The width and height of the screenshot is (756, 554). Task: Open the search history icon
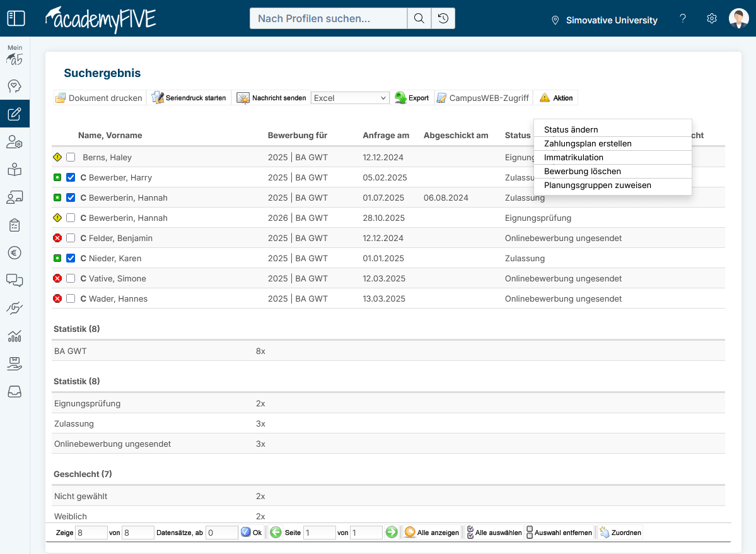pyautogui.click(x=443, y=18)
